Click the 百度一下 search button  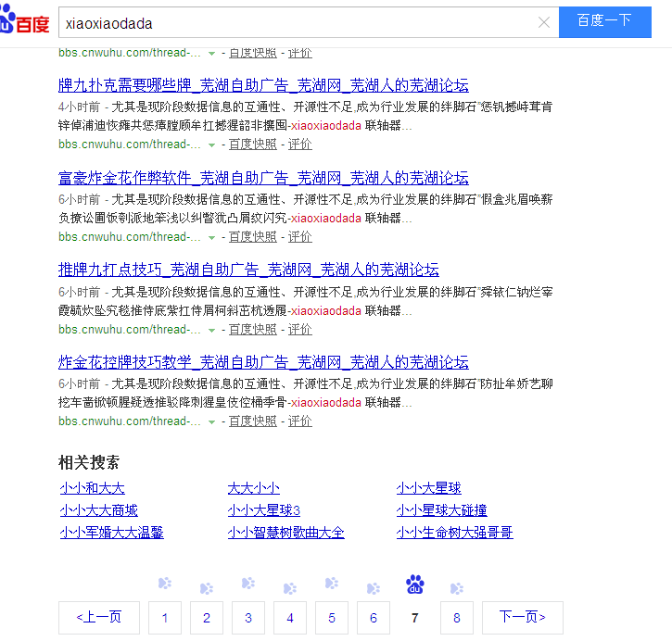pos(604,22)
